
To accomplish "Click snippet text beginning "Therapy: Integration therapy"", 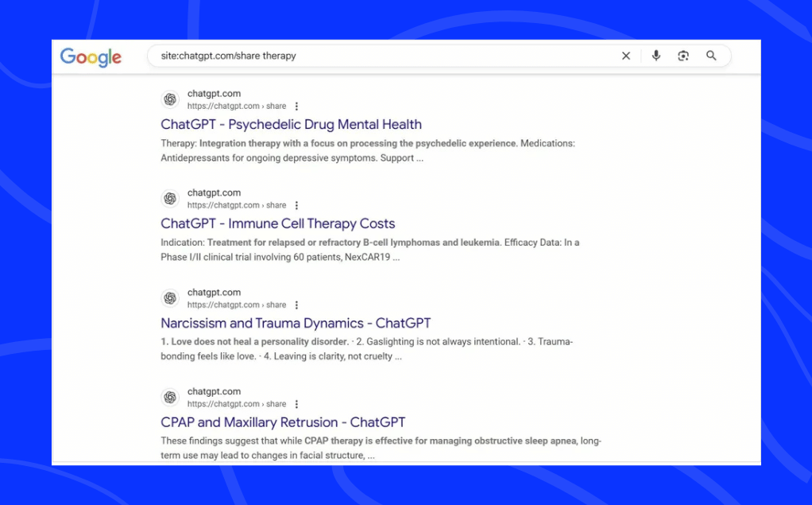I will pos(368,150).
